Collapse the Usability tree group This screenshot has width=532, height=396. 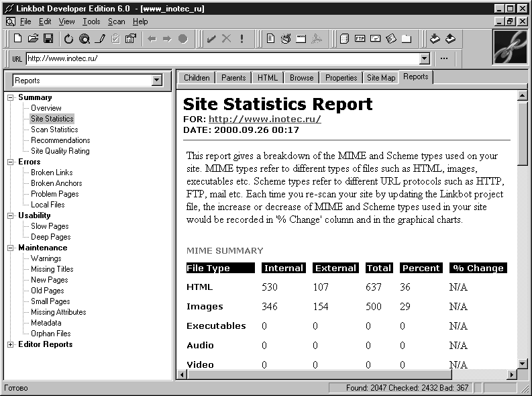[11, 215]
